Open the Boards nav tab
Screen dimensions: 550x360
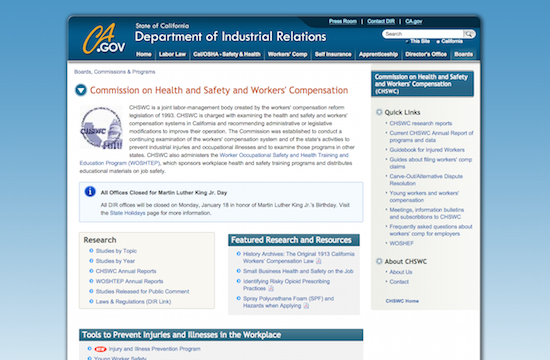click(x=463, y=54)
